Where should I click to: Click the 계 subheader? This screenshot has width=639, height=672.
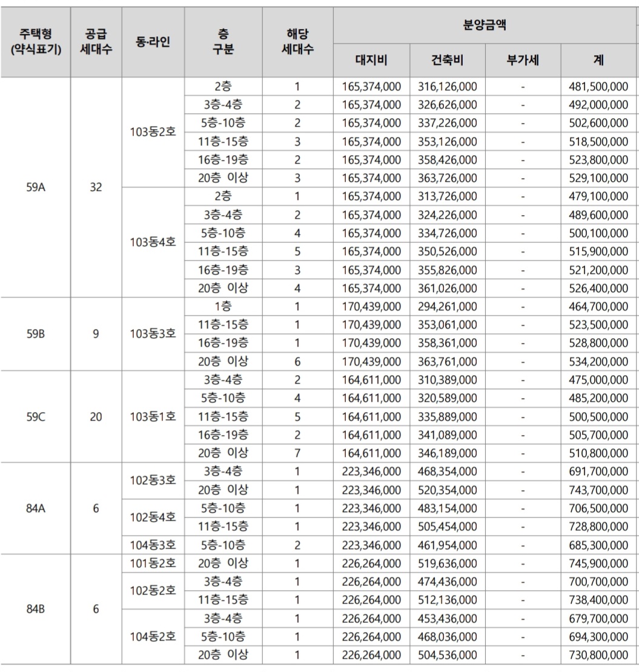pyautogui.click(x=599, y=61)
